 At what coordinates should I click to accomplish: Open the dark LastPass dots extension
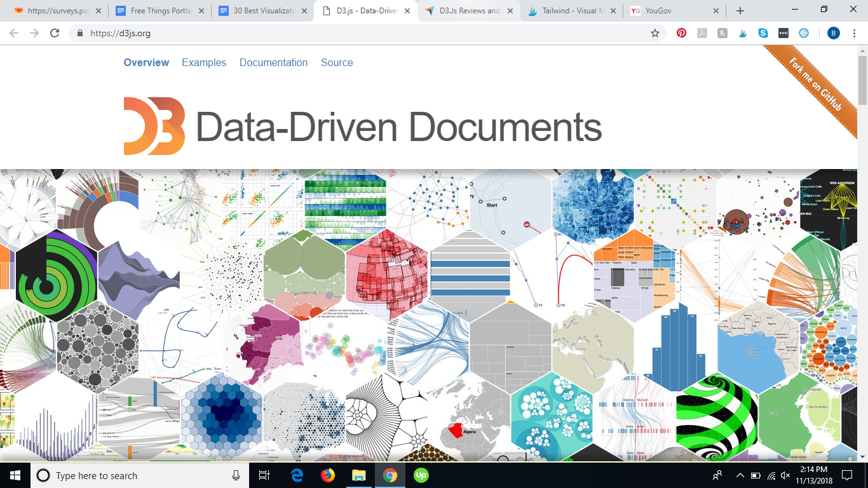pos(783,33)
